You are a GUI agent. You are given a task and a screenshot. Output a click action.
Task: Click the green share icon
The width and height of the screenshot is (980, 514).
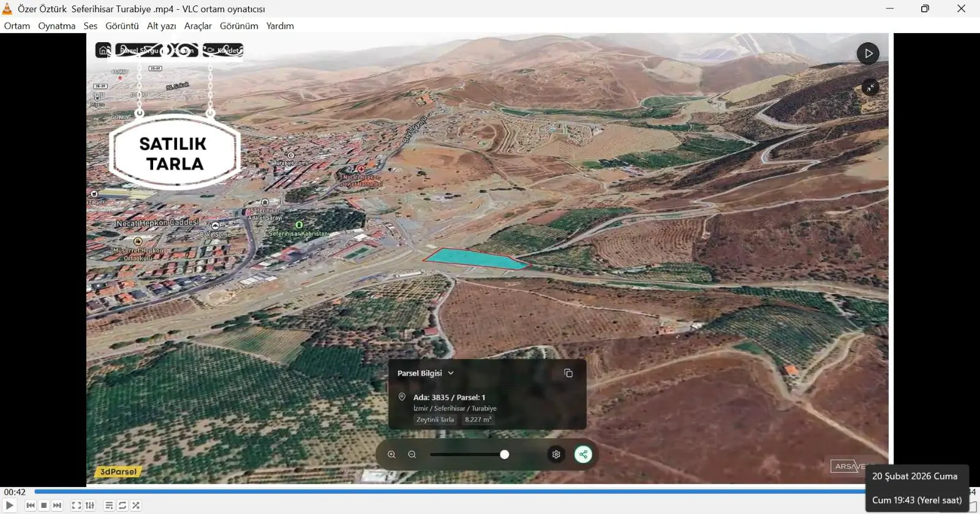coord(583,455)
